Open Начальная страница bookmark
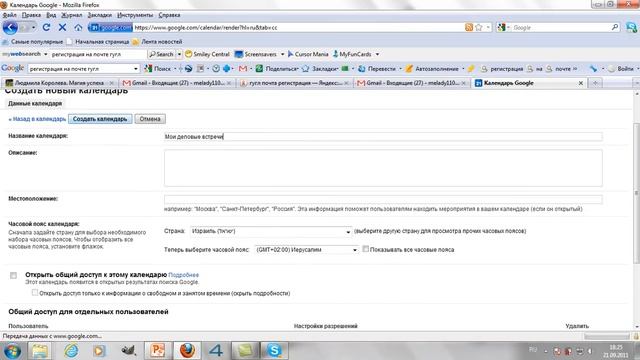This screenshot has width=640, height=360. click(x=98, y=42)
